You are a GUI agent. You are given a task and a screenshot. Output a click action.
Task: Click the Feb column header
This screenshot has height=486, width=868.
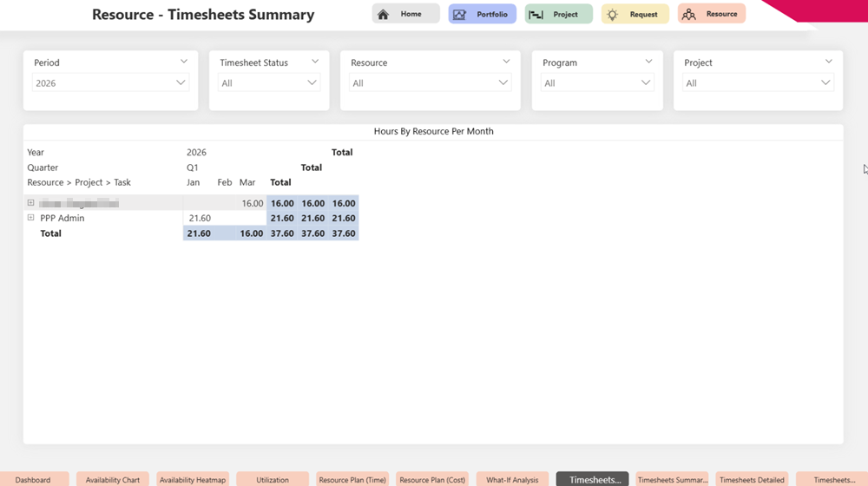pyautogui.click(x=224, y=182)
